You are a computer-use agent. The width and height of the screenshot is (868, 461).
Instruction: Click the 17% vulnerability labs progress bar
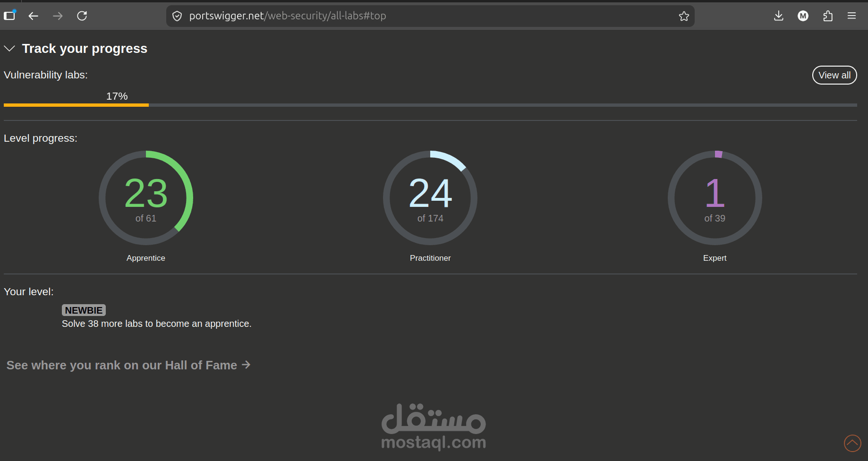pyautogui.click(x=430, y=105)
